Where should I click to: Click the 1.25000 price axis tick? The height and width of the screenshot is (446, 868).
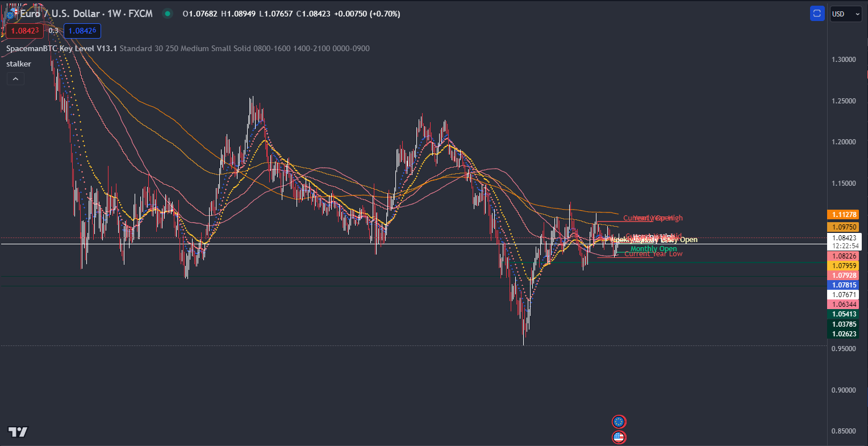pyautogui.click(x=844, y=101)
